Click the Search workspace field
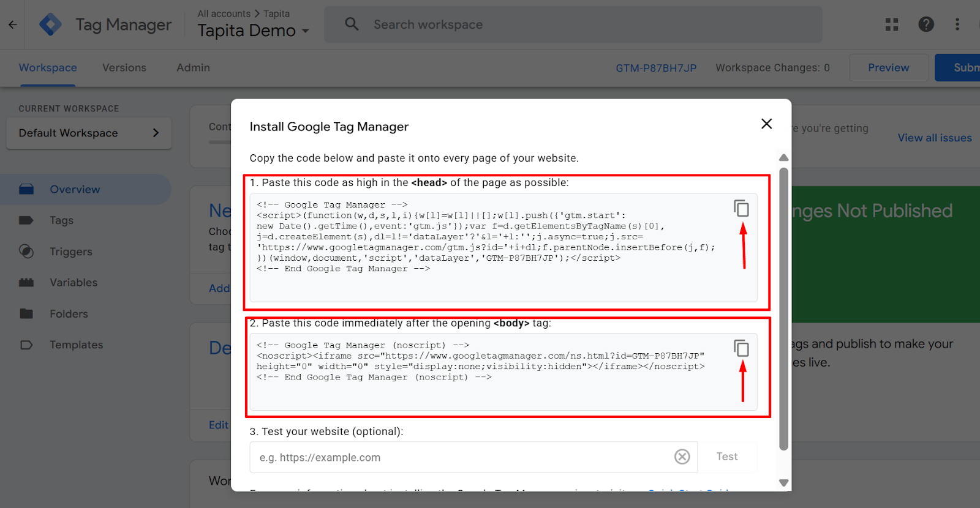Image resolution: width=980 pixels, height=508 pixels. (573, 24)
